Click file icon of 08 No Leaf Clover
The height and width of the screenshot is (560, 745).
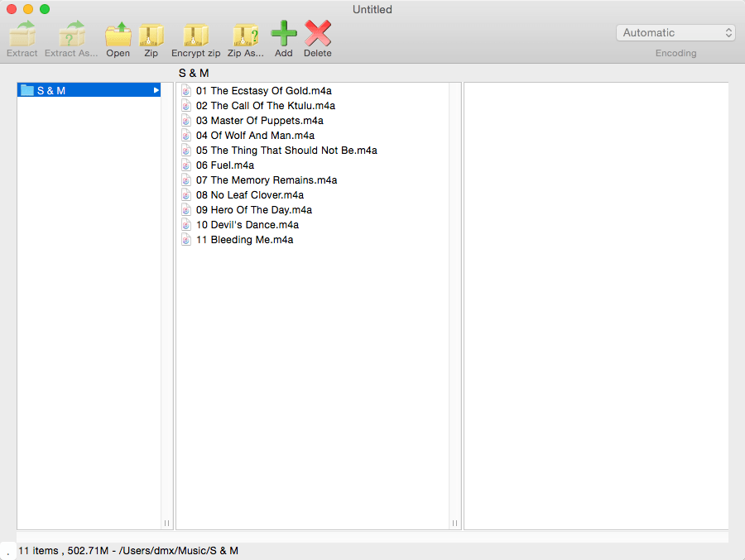coord(186,194)
